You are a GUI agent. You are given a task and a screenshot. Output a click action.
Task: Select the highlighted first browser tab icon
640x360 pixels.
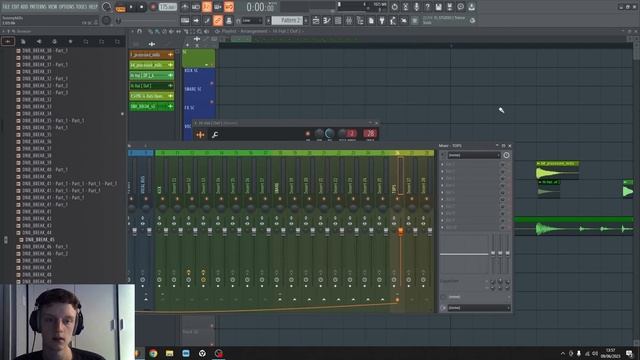[8, 41]
